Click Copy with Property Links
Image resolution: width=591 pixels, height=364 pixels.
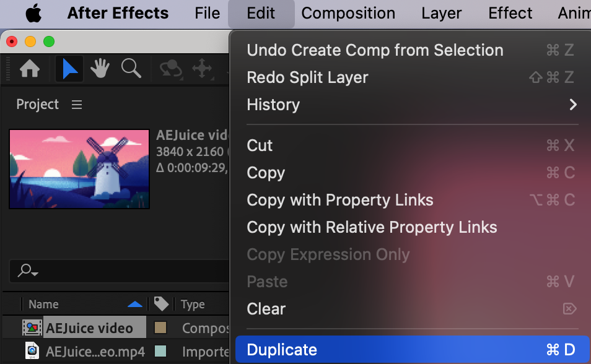coord(339,200)
